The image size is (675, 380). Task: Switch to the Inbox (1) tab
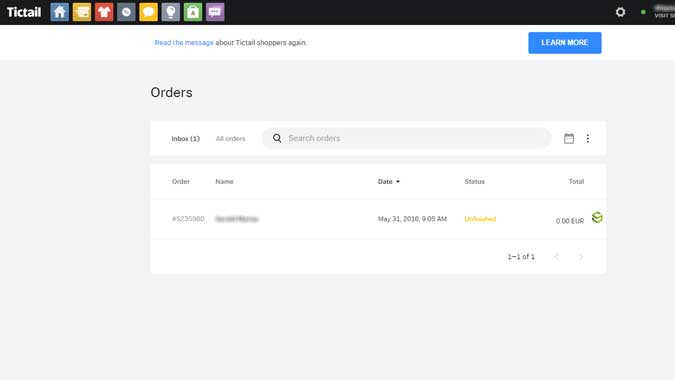click(x=186, y=139)
